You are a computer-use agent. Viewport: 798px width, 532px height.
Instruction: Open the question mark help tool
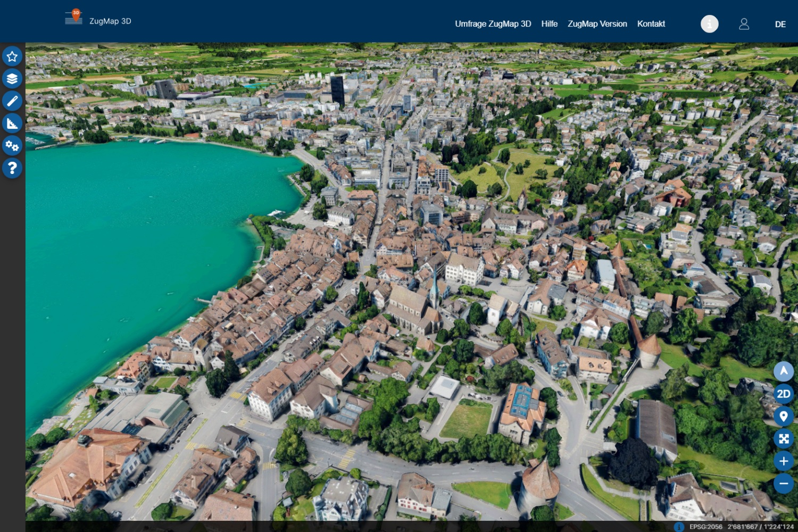tap(12, 168)
